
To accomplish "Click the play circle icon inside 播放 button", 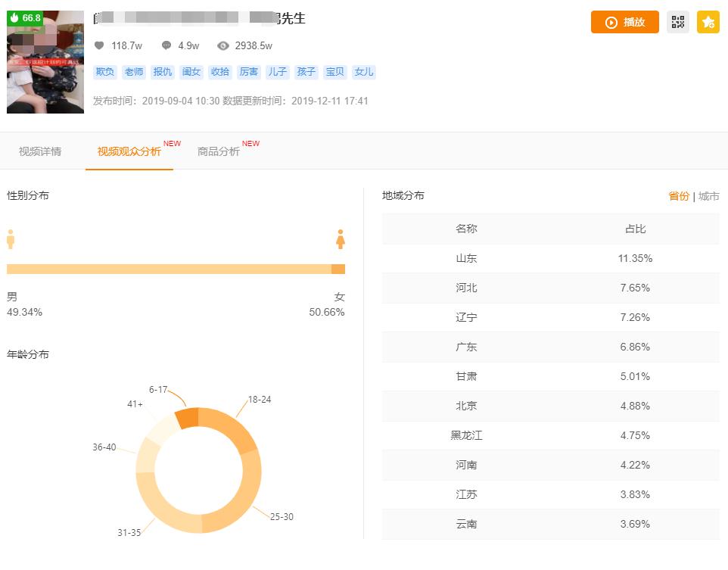I will click(611, 22).
